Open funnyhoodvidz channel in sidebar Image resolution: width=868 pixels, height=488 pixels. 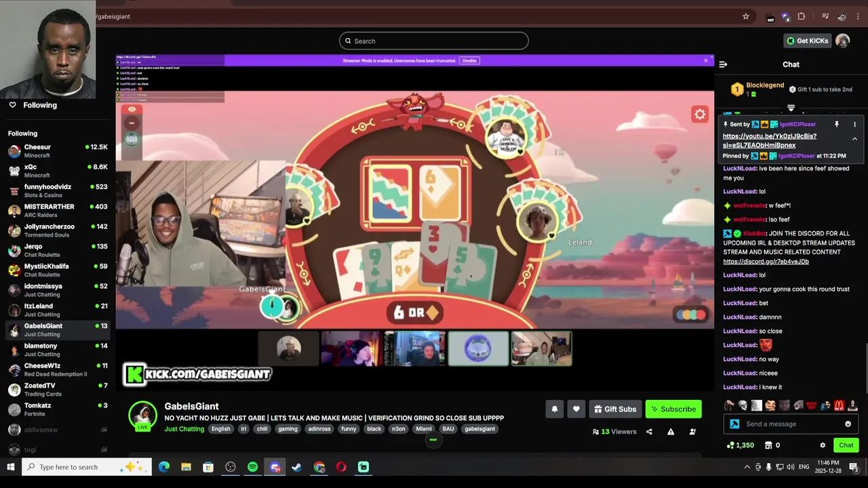(x=58, y=190)
